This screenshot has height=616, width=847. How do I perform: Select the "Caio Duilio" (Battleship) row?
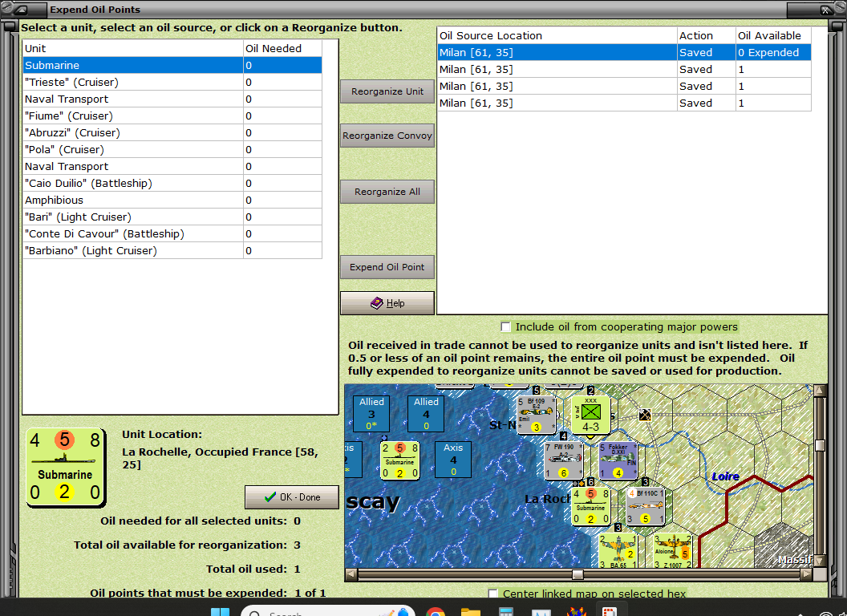[172, 183]
